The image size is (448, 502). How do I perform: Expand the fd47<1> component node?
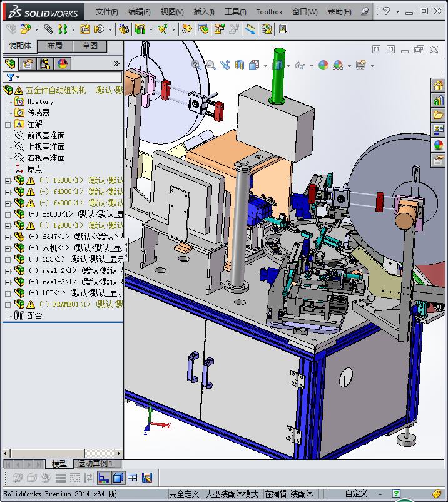click(8, 237)
